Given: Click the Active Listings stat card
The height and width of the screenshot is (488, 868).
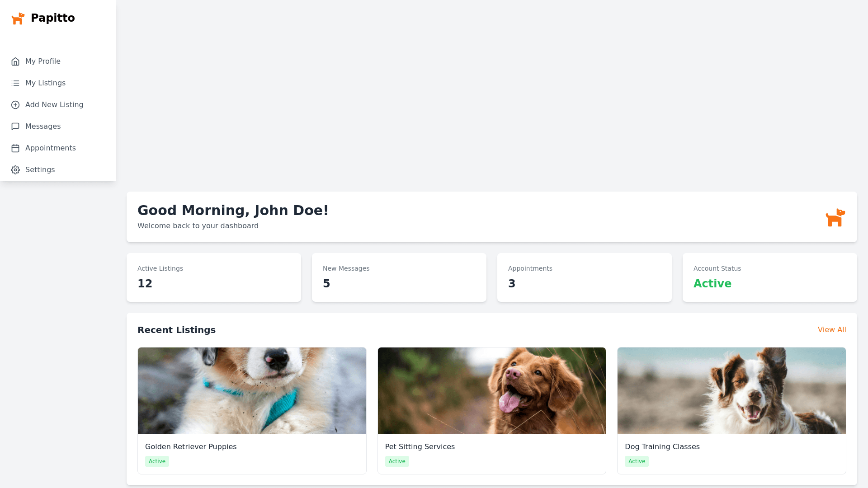Looking at the screenshot, I should (213, 277).
